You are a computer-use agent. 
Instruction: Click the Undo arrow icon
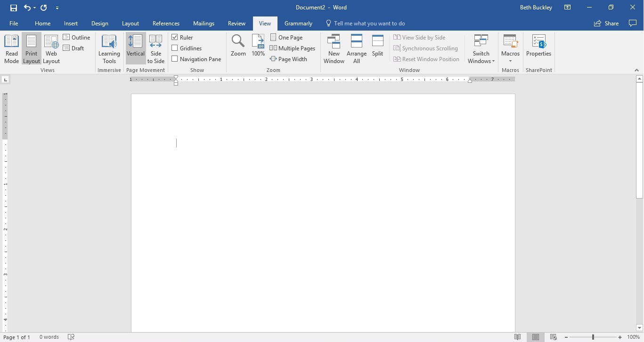click(27, 8)
